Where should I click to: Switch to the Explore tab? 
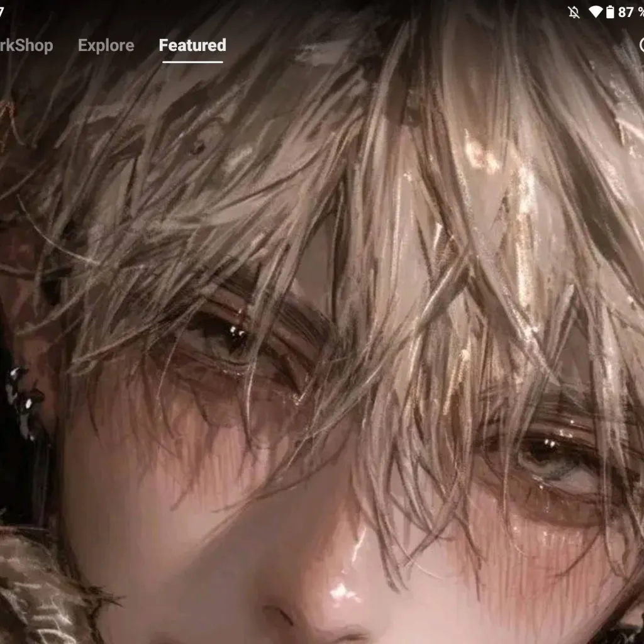click(x=106, y=45)
